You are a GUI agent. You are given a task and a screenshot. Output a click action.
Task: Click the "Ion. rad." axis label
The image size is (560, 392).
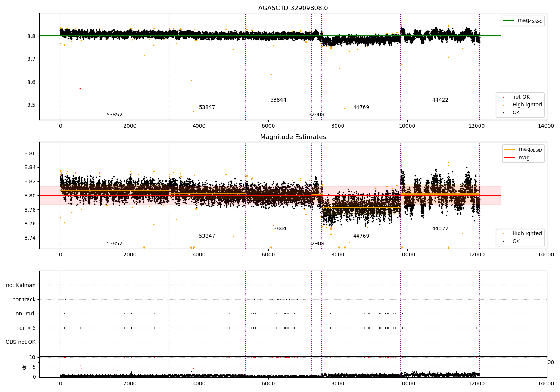pos(25,314)
